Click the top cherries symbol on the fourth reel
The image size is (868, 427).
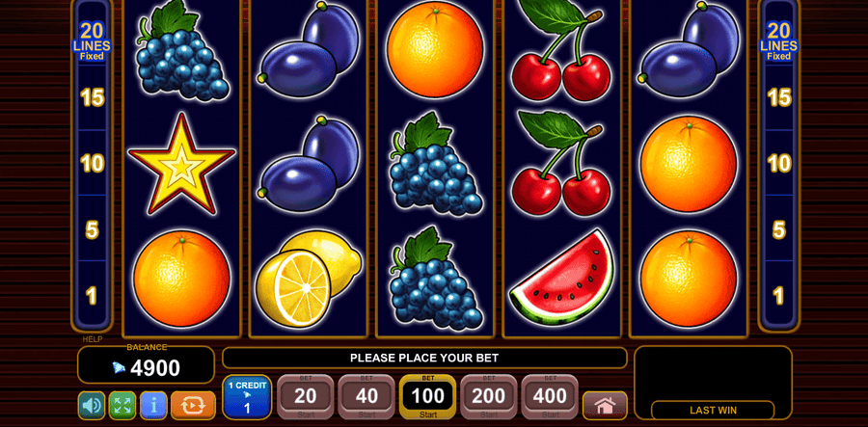pyautogui.click(x=560, y=50)
